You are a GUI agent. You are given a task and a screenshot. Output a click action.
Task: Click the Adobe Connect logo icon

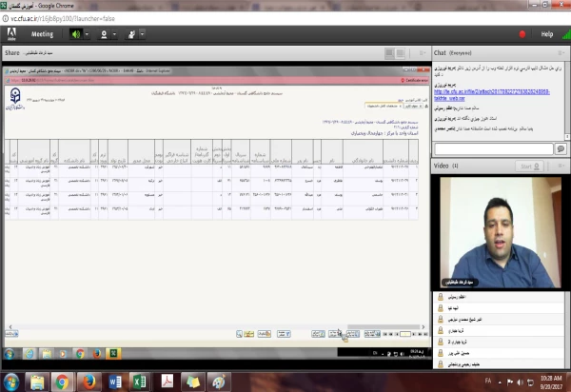(x=11, y=33)
